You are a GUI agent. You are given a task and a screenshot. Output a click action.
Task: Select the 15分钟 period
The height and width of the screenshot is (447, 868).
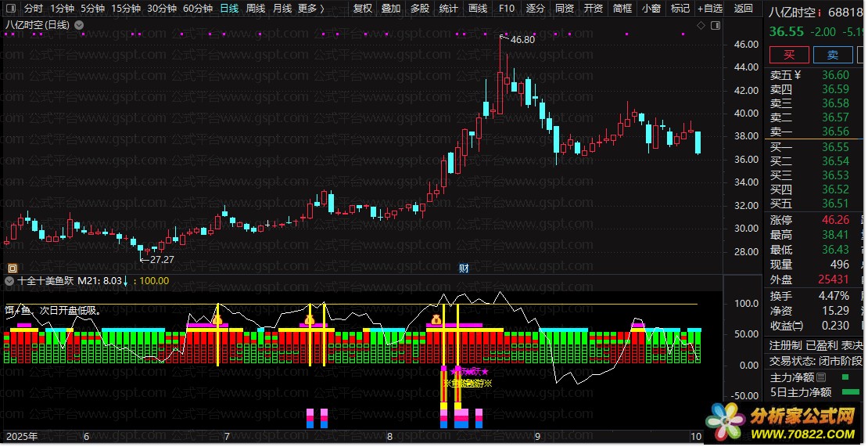click(x=125, y=9)
